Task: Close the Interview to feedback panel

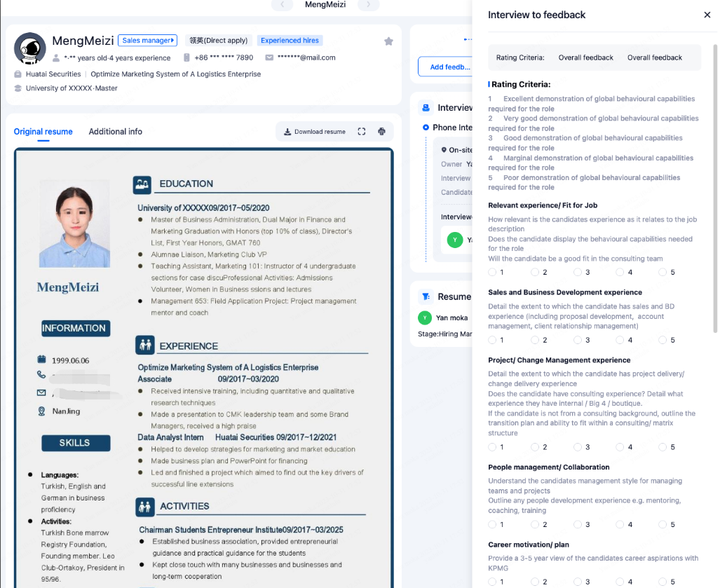Action: coord(707,15)
